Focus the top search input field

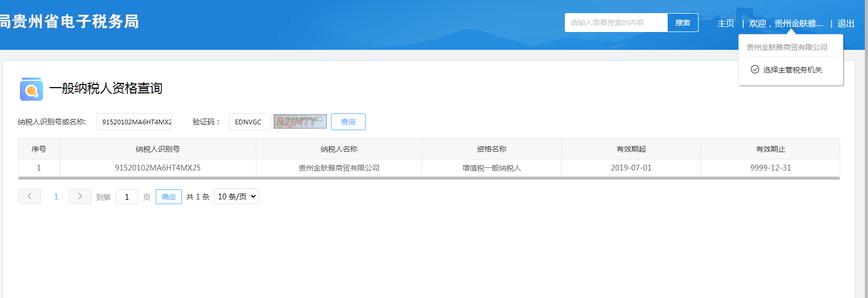[x=616, y=23]
